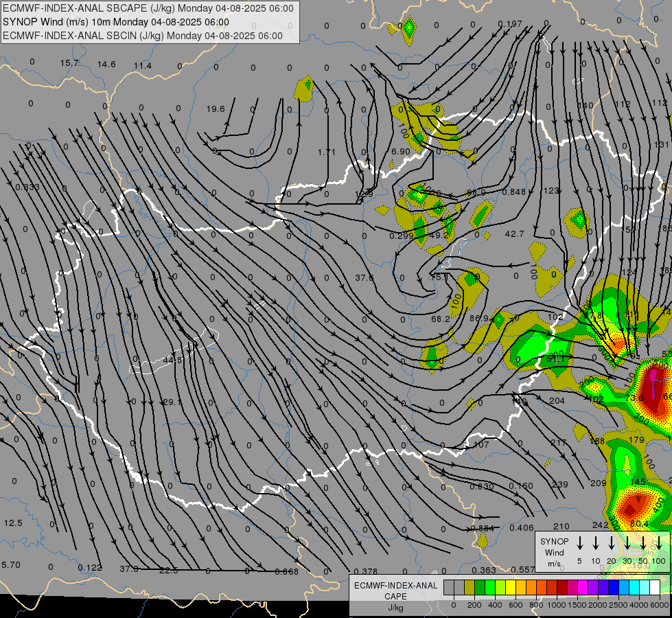672x618 pixels.
Task: Select the dark red swatch at the 1000 mark
Action: tap(562, 587)
